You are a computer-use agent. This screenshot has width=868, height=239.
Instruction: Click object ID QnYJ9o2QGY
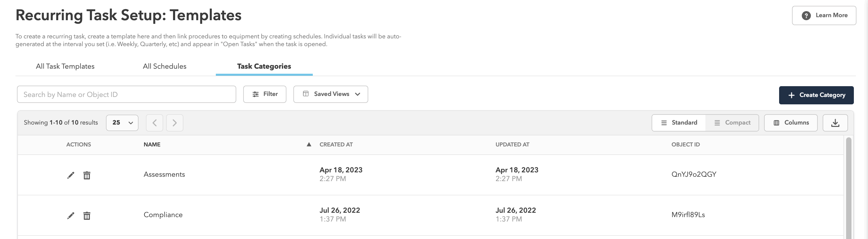tap(694, 174)
